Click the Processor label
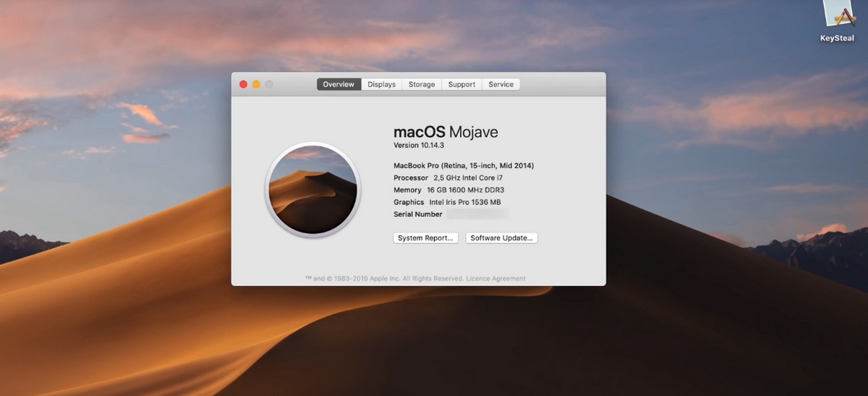The height and width of the screenshot is (396, 868). point(411,178)
